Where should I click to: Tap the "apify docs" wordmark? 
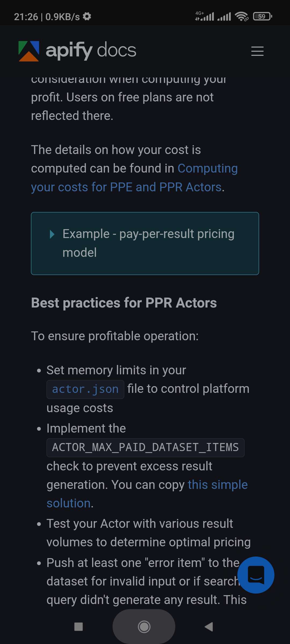click(x=91, y=50)
